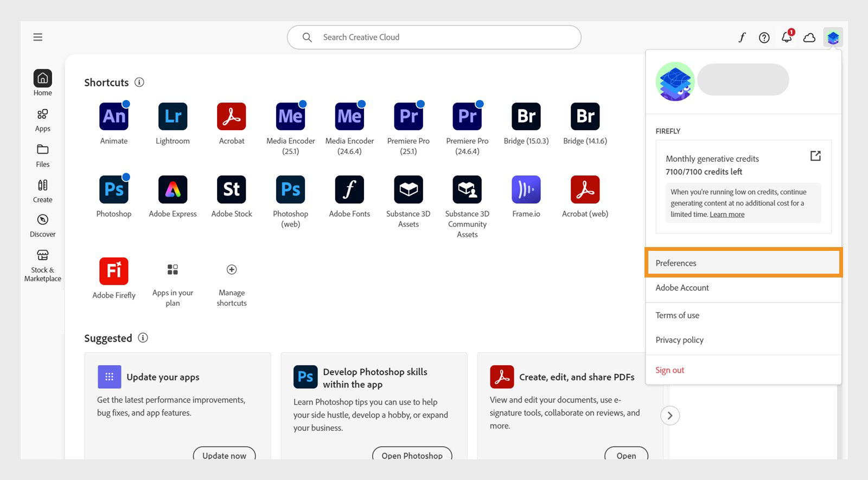Click the account profile avatar in header
The width and height of the screenshot is (868, 480).
[833, 37]
